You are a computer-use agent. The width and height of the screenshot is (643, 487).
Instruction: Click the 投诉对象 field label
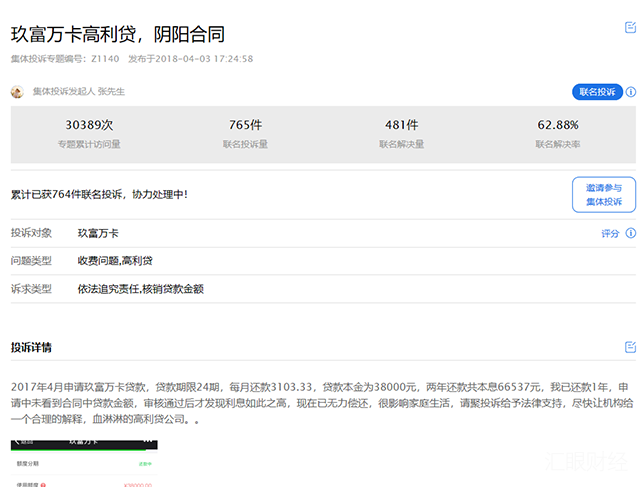pyautogui.click(x=31, y=233)
